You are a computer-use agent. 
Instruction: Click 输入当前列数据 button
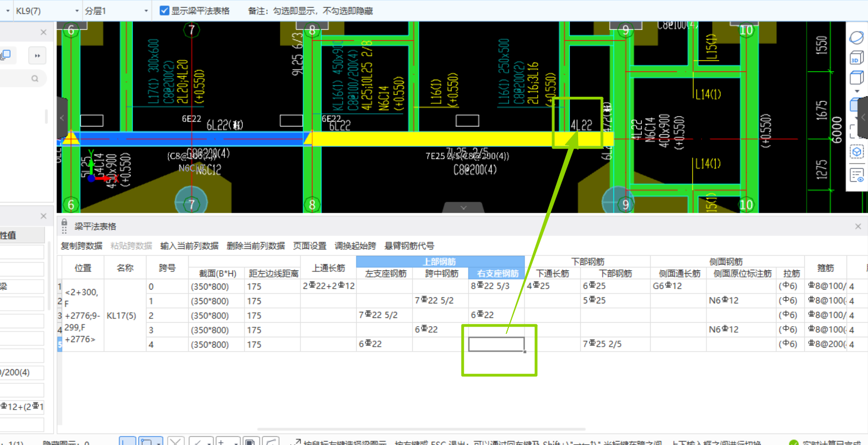coord(189,245)
